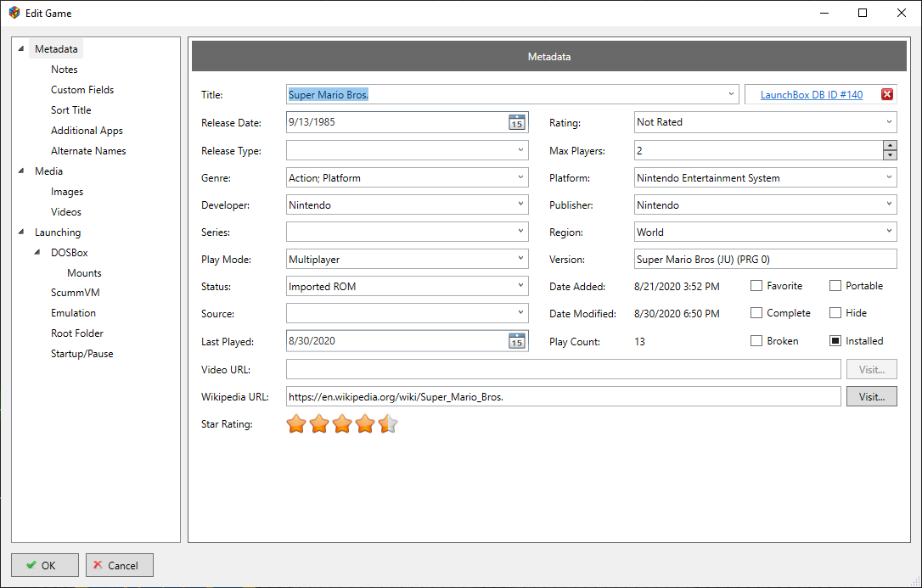Click the LaunchBox app icon in title bar

14,13
